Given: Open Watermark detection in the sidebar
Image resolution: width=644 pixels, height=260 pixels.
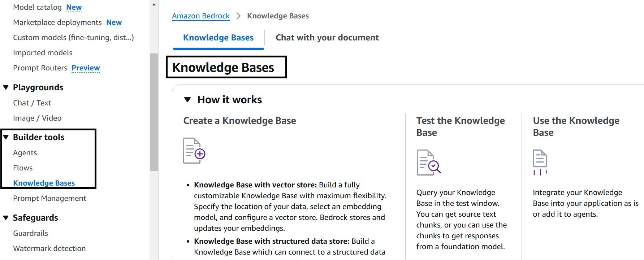Looking at the screenshot, I should click(49, 248).
